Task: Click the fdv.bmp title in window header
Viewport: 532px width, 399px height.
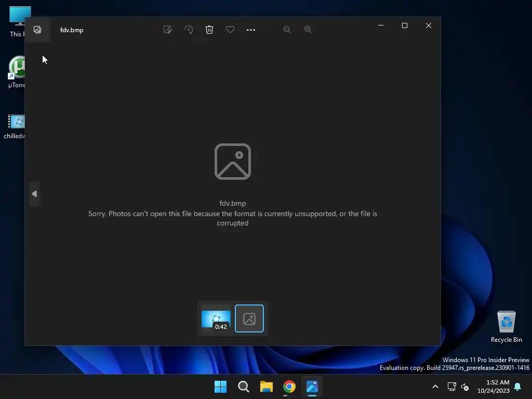Action: 72,30
